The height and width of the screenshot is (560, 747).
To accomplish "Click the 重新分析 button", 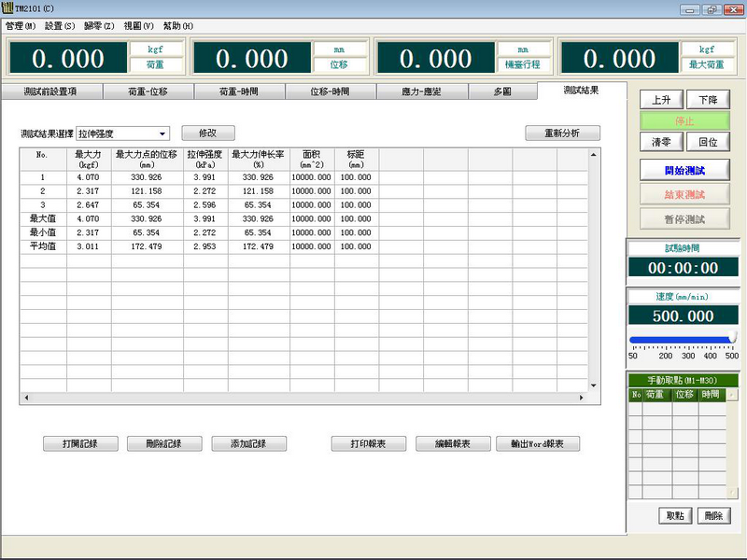I will [561, 133].
